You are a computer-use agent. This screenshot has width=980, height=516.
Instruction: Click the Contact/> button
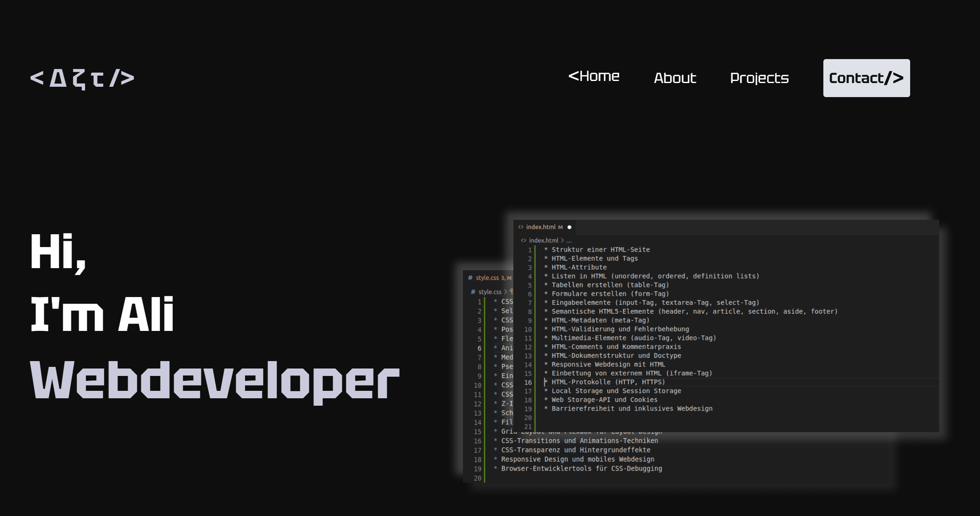(866, 78)
